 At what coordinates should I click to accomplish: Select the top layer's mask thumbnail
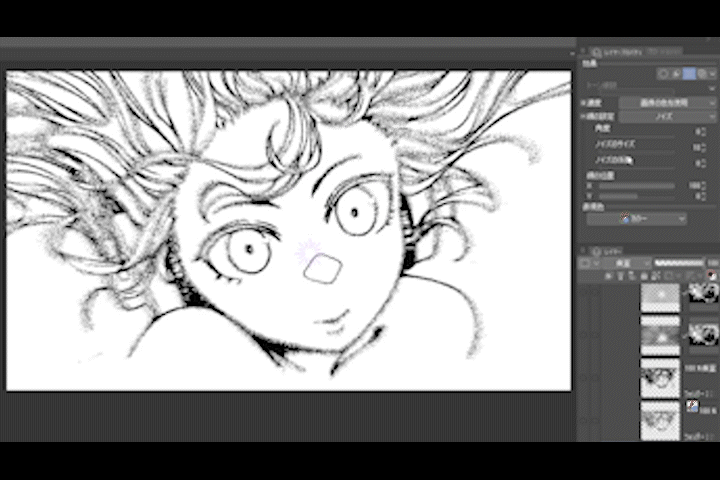pos(703,293)
